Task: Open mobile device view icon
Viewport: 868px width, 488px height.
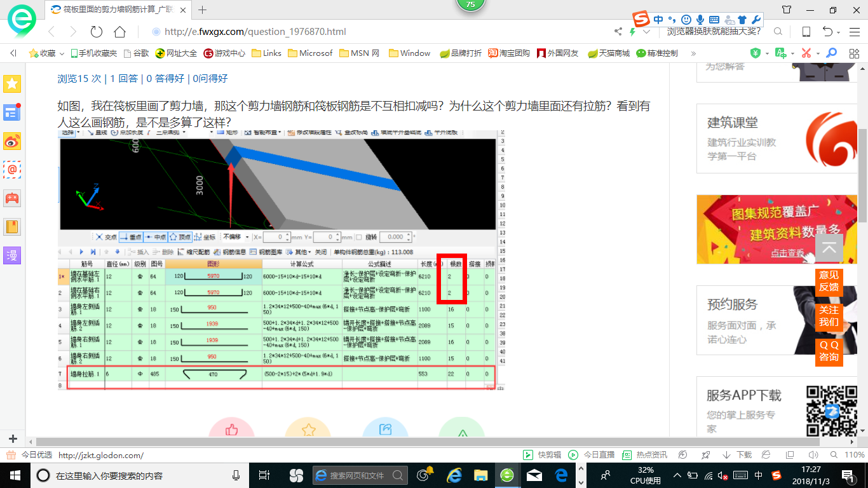Action: tap(806, 32)
